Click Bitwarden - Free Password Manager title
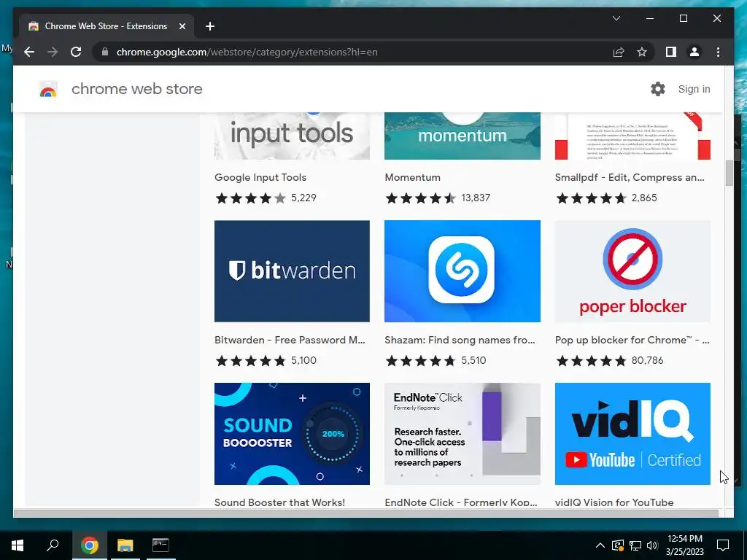This screenshot has width=747, height=560. point(290,340)
